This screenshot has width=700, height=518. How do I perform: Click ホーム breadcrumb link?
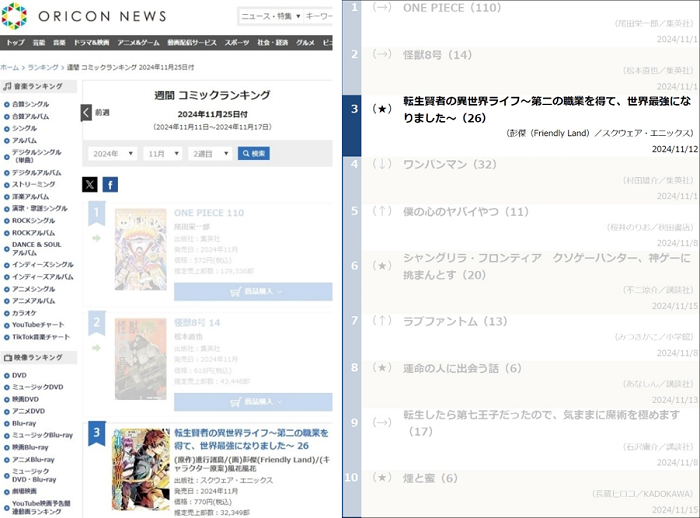click(9, 67)
